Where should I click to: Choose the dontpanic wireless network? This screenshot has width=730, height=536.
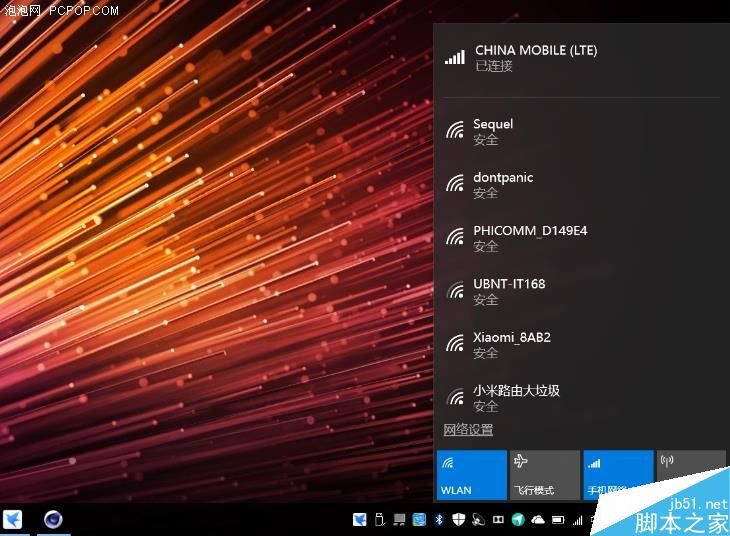tap(581, 184)
